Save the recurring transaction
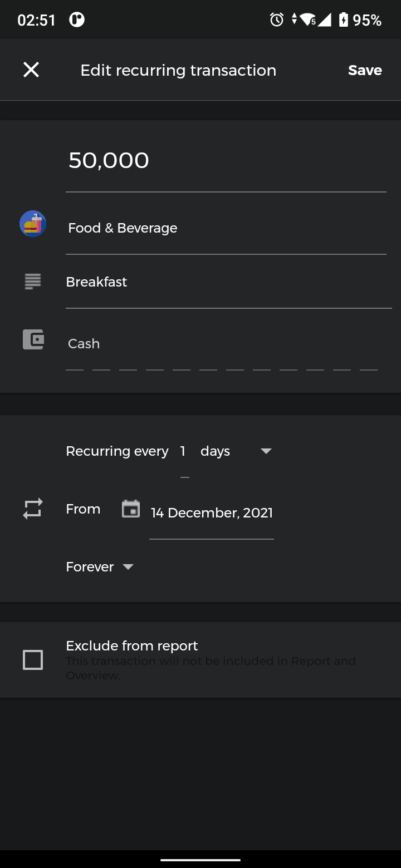Viewport: 401px width, 868px height. coord(365,70)
